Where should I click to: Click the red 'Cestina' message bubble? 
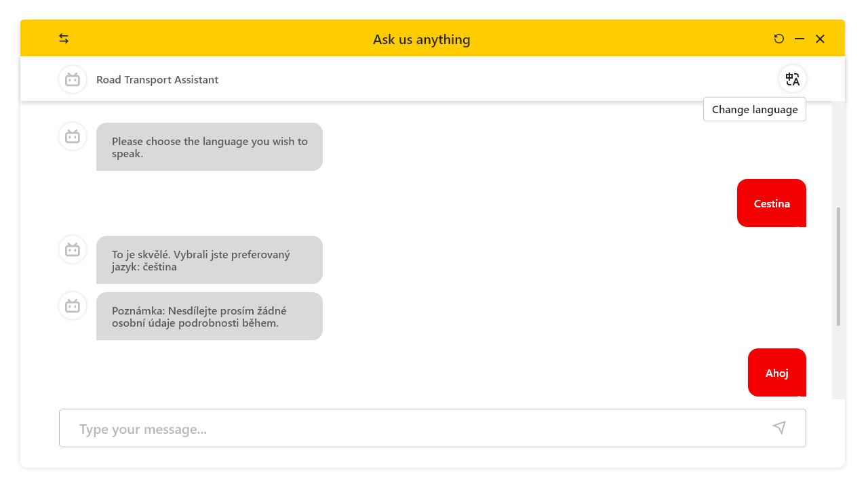pyautogui.click(x=772, y=203)
